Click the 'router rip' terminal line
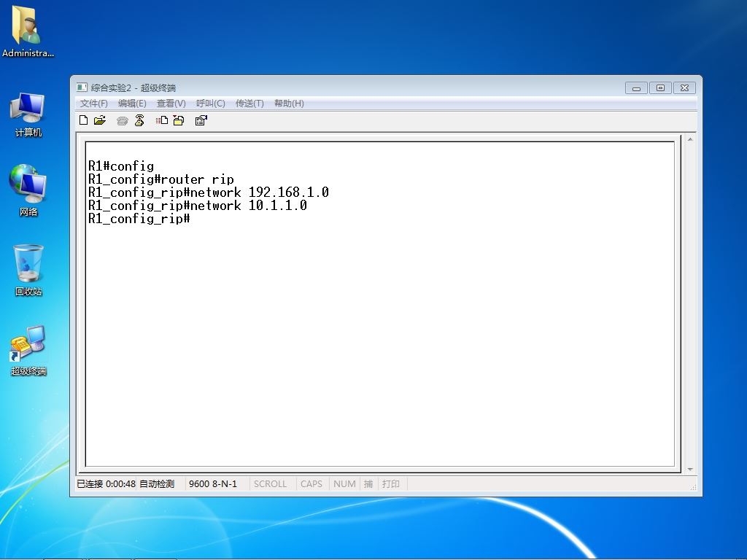747x560 pixels. point(161,179)
